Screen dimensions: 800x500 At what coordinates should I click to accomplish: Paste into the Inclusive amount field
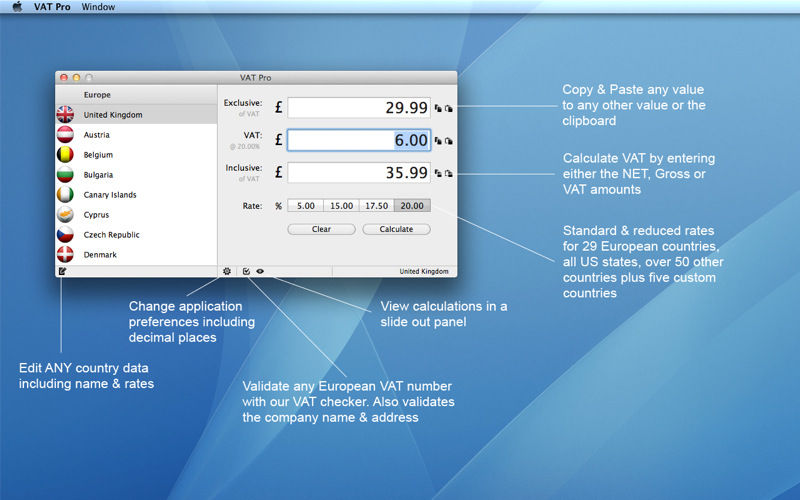[448, 173]
